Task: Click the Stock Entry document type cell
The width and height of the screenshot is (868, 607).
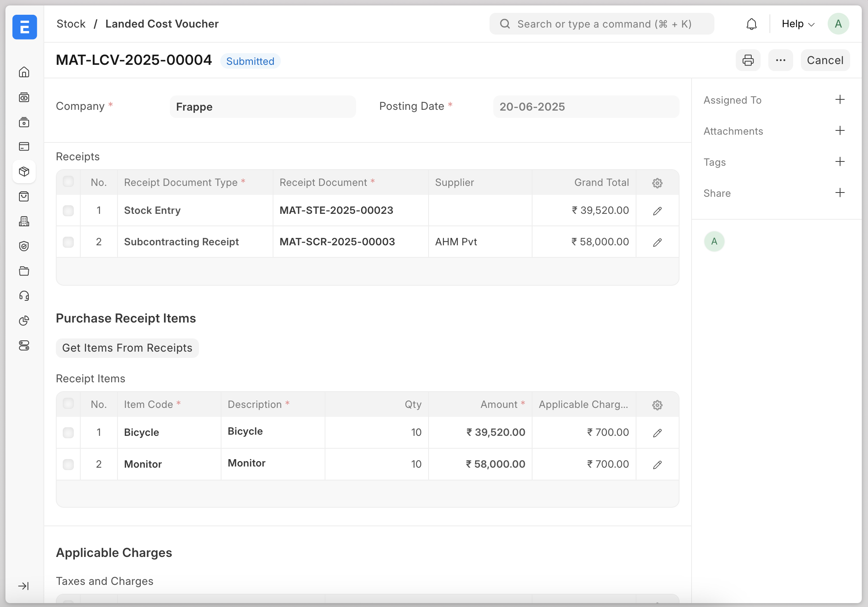Action: click(195, 210)
